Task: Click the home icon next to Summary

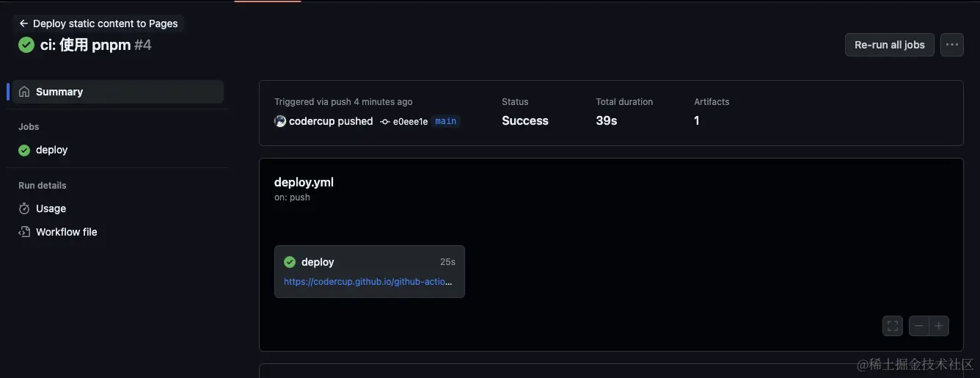Action: click(x=24, y=92)
